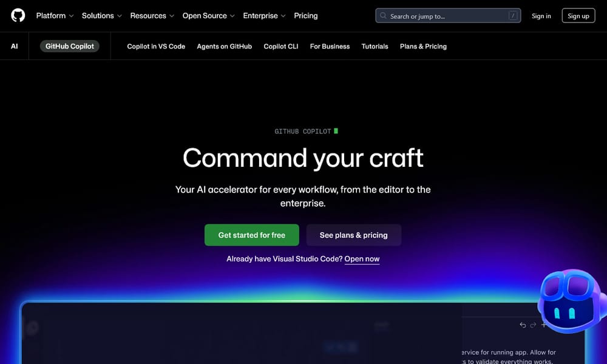Screen dimensions: 607x364
Task: Expand the Platform menu
Action: 55,16
